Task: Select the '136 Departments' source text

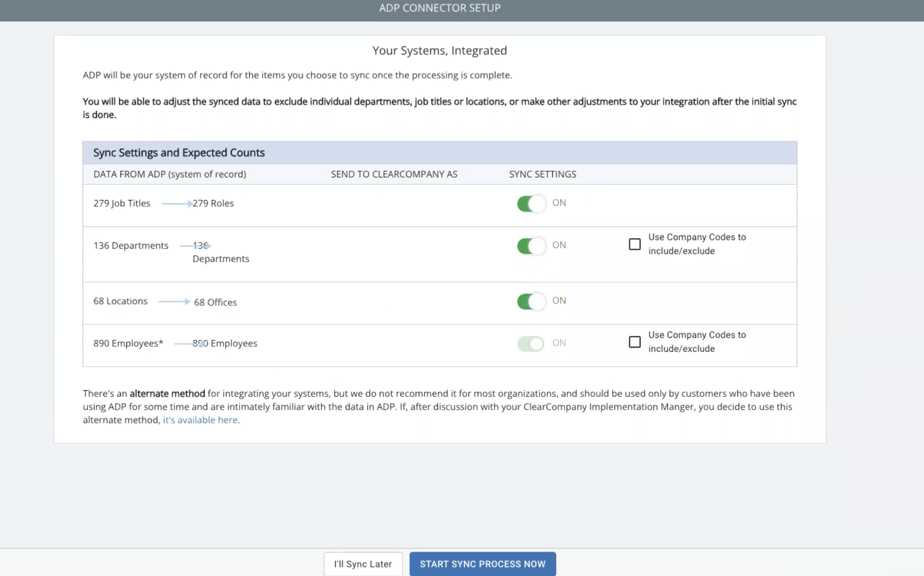Action: 131,246
